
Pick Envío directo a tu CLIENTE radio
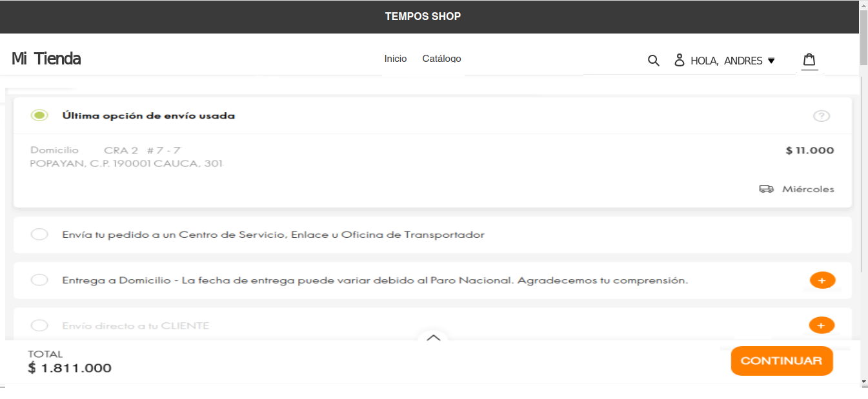coord(39,326)
